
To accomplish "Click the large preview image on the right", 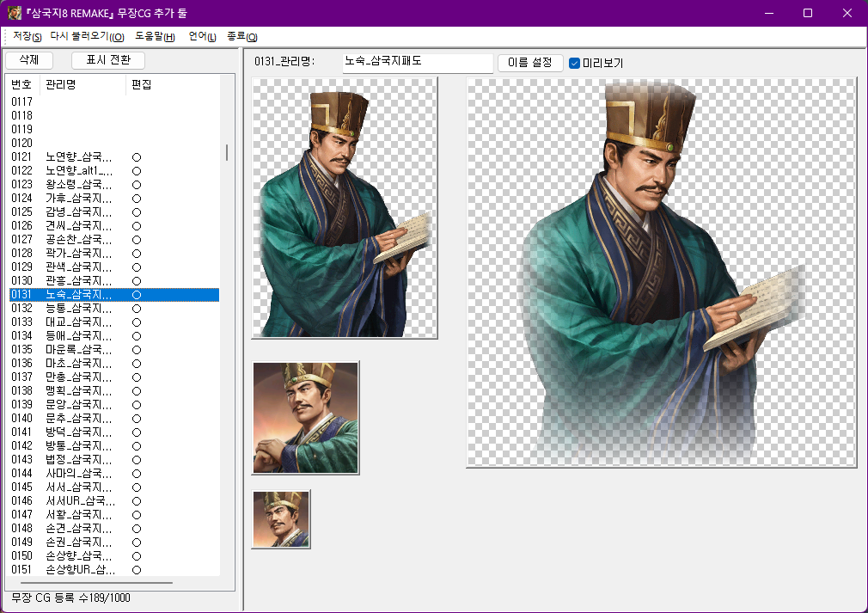I will click(662, 273).
